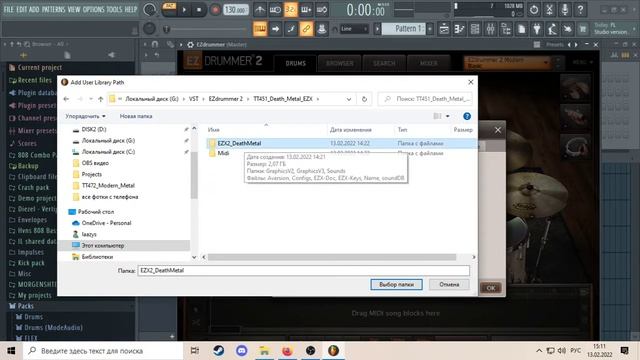Click the 130 tempo field
640x360 pixels.
click(x=236, y=9)
